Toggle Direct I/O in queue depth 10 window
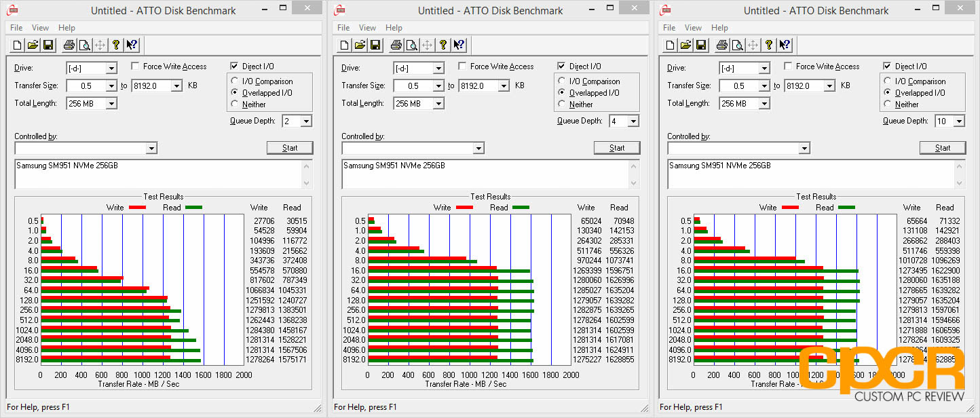The height and width of the screenshot is (418, 980). 887,66
